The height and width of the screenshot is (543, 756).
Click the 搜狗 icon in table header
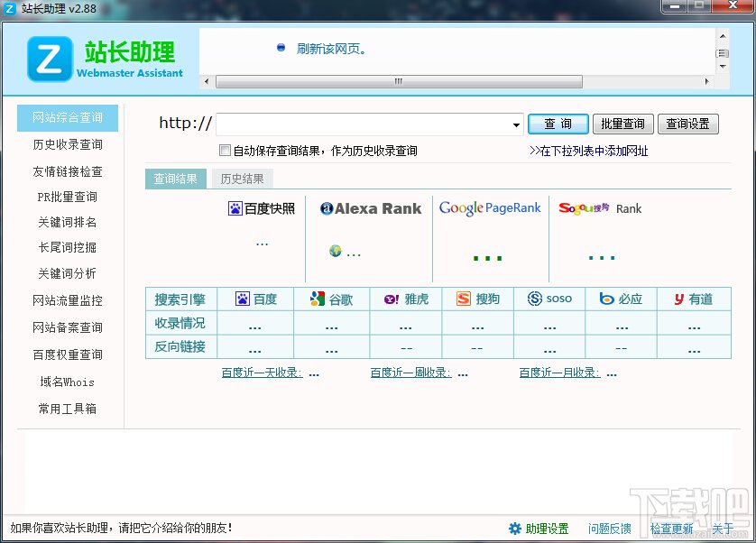pos(464,299)
